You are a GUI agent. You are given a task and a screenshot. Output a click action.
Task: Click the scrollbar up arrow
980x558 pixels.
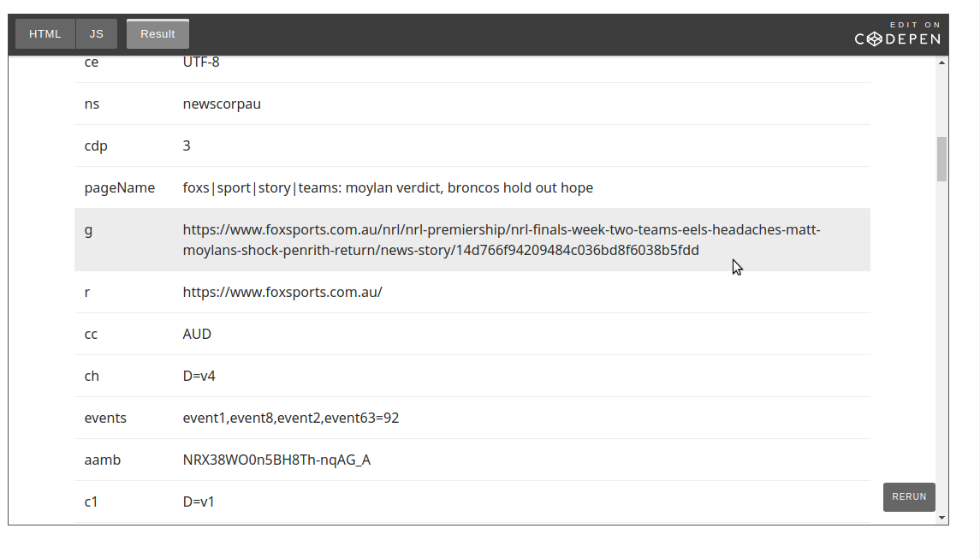click(941, 62)
